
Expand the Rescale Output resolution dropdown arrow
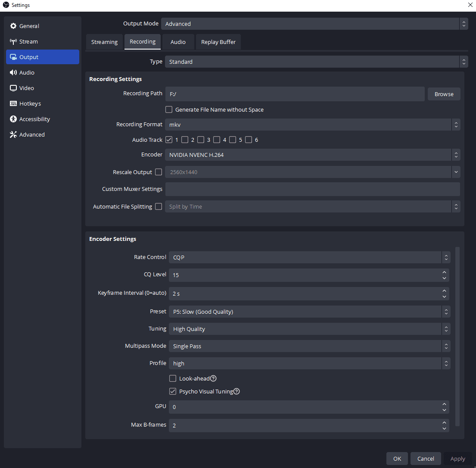[456, 172]
